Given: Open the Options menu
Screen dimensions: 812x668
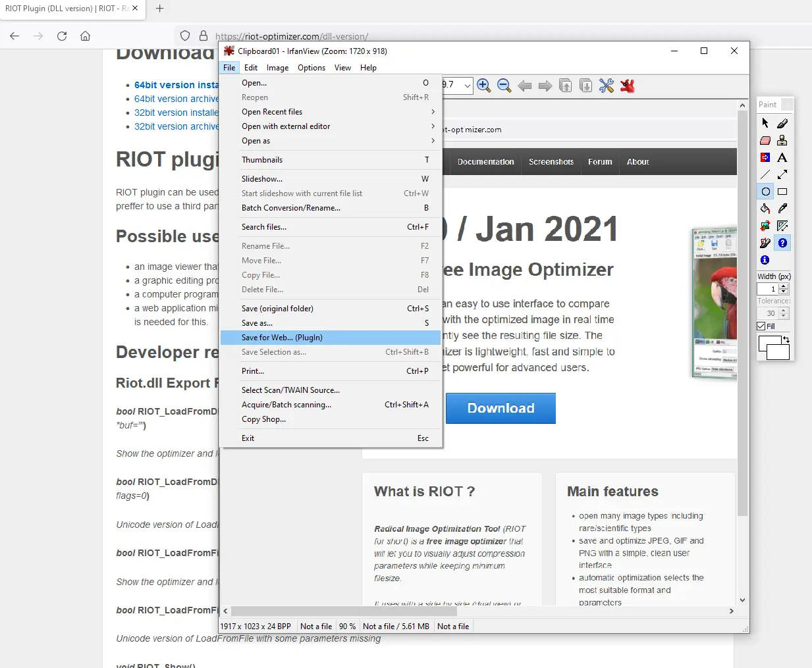Looking at the screenshot, I should click(x=311, y=68).
